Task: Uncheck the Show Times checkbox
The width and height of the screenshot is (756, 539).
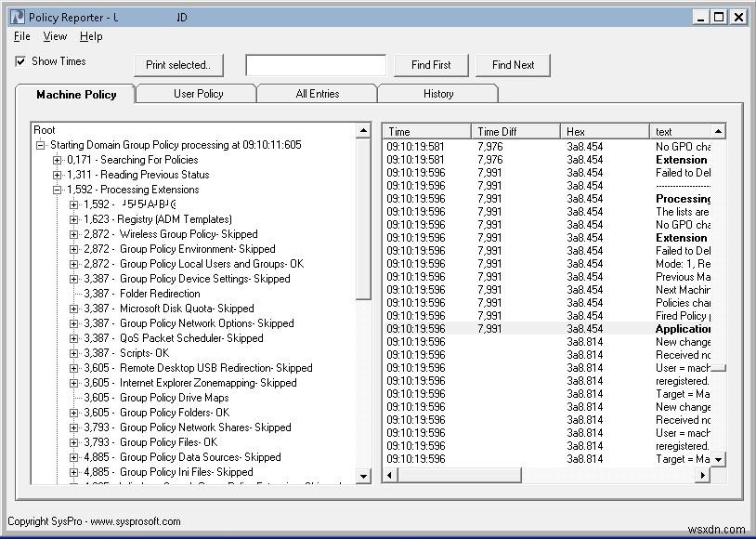Action: click(x=20, y=60)
